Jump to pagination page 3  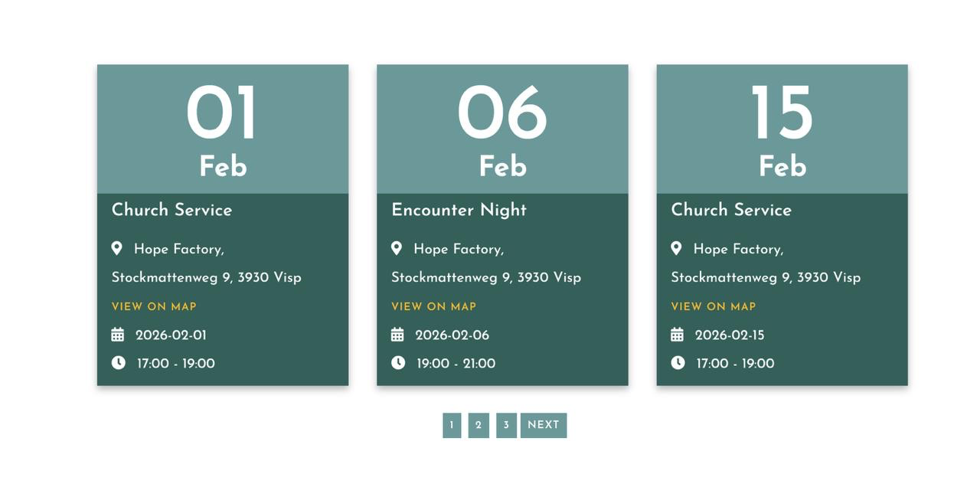point(506,426)
